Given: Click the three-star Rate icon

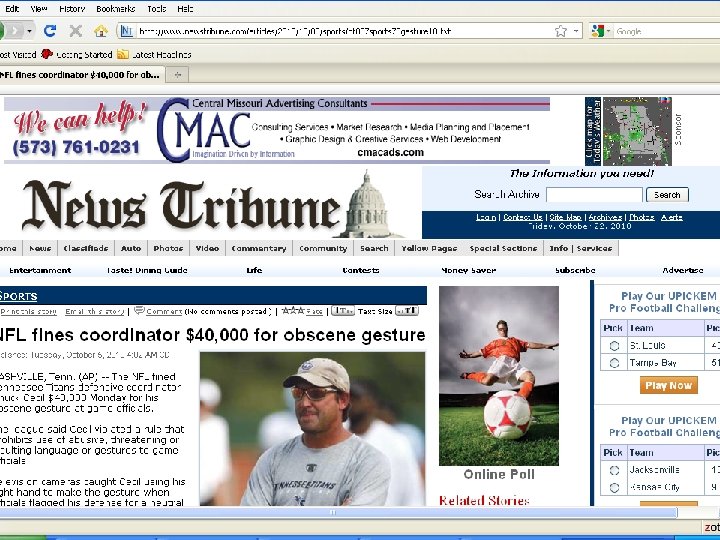Looking at the screenshot, I should point(293,310).
